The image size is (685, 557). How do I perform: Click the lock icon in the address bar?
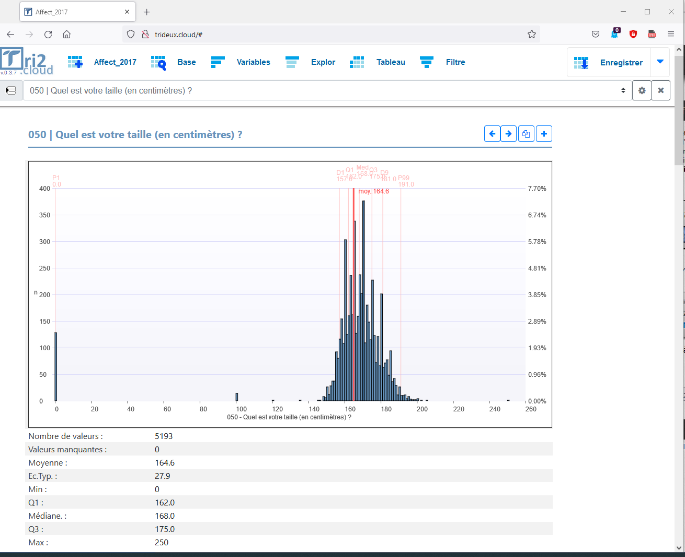[145, 34]
